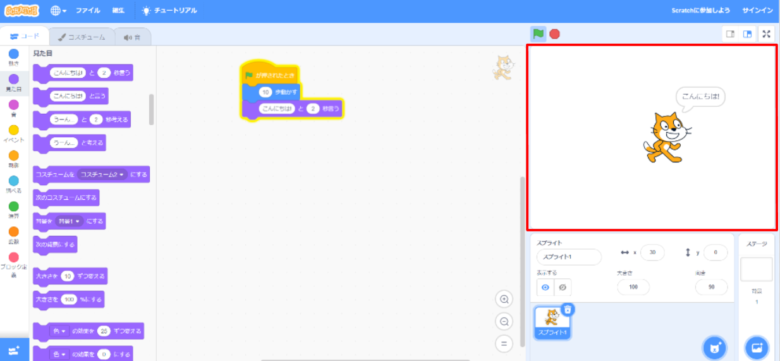The width and height of the screenshot is (780, 361).
Task: Click the 大きさ size field showing 100
Action: [x=633, y=287]
